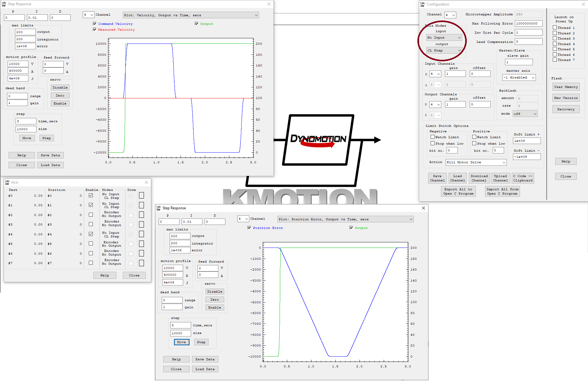Click the Configuration window title icon
The height and width of the screenshot is (383, 588).
[x=423, y=4]
